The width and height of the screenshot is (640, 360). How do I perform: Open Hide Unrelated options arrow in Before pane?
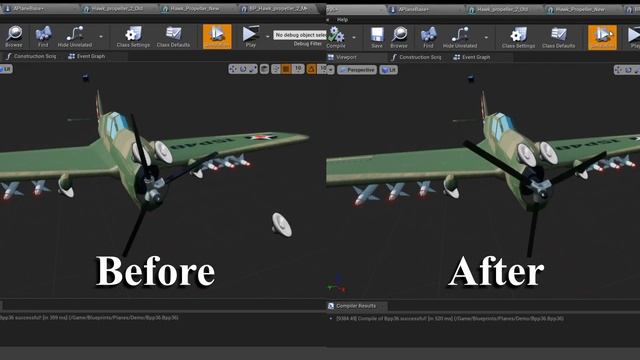click(x=101, y=37)
